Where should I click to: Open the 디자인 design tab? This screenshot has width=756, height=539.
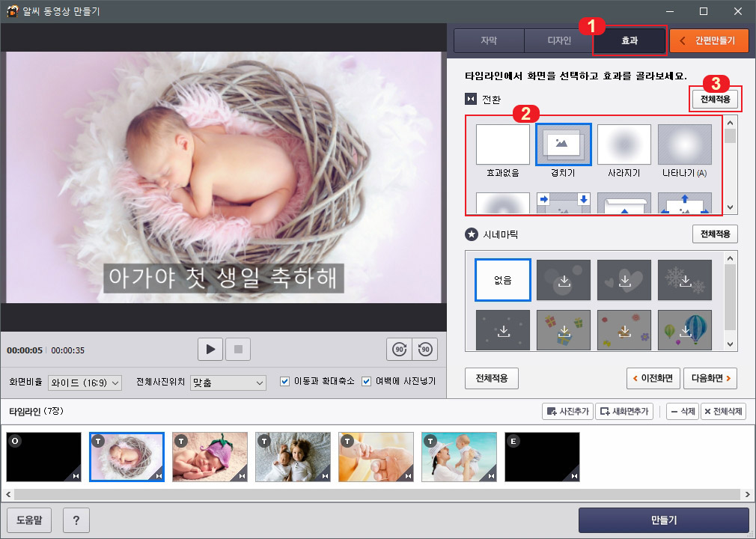(558, 40)
